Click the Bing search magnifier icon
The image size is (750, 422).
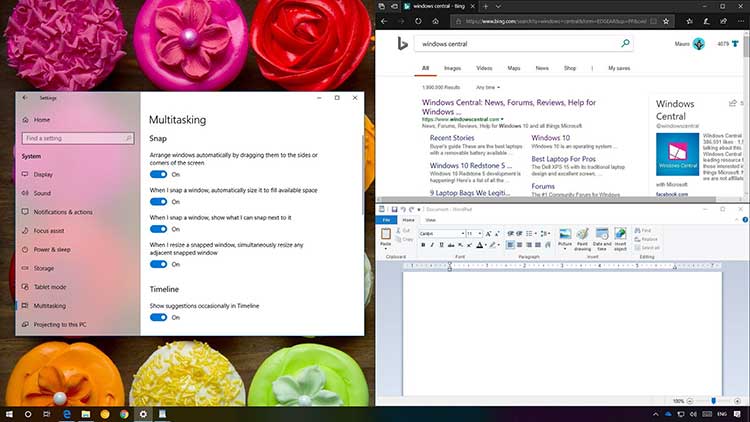point(625,44)
